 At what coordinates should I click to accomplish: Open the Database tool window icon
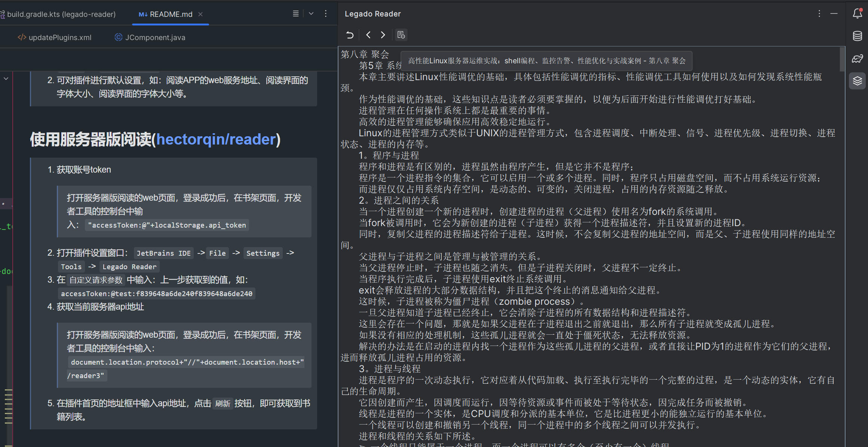pos(858,36)
